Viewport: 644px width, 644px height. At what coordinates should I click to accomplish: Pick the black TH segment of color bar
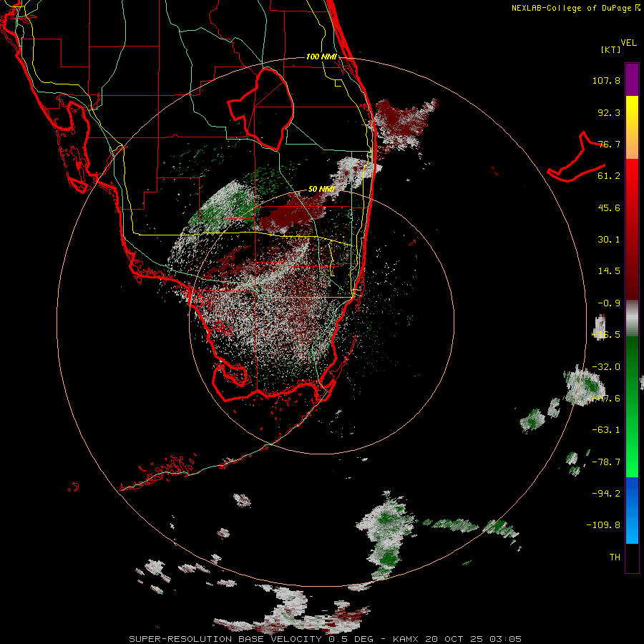[x=632, y=558]
